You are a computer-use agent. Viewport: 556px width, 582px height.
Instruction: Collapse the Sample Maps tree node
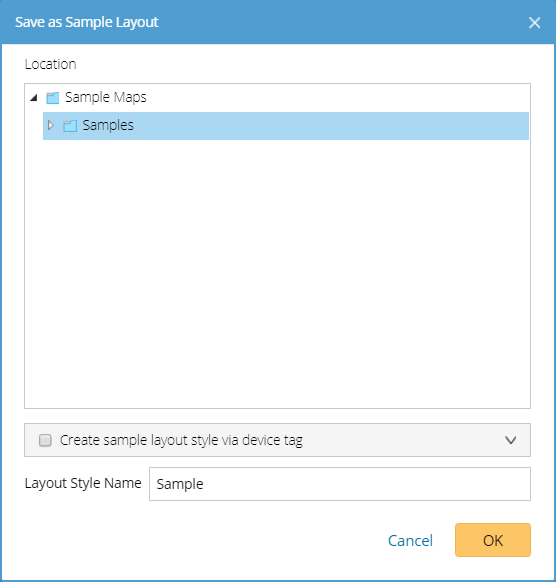click(x=34, y=98)
